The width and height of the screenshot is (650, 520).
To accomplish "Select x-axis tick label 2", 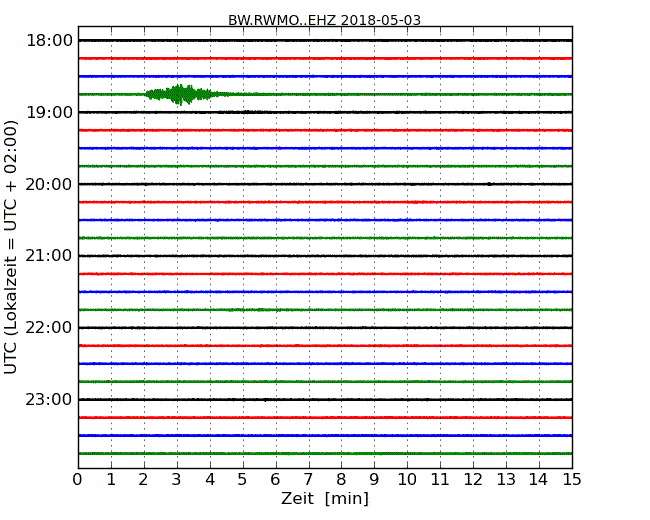I will (143, 479).
